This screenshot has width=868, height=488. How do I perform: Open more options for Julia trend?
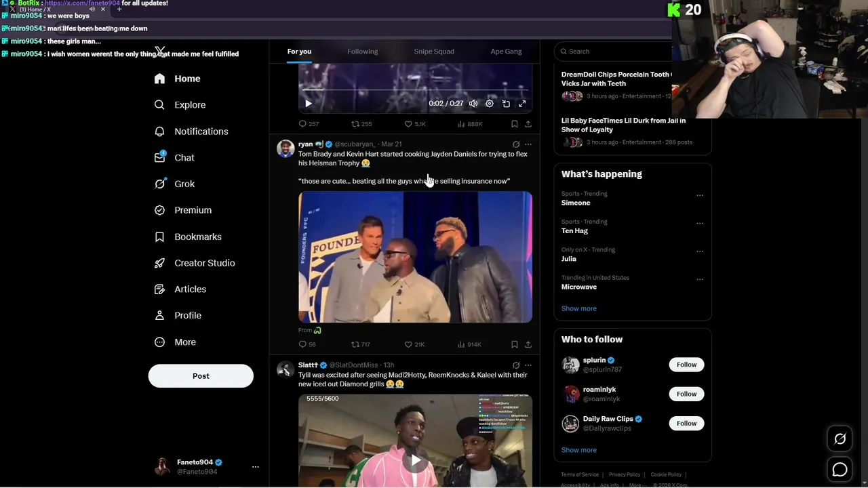point(700,251)
